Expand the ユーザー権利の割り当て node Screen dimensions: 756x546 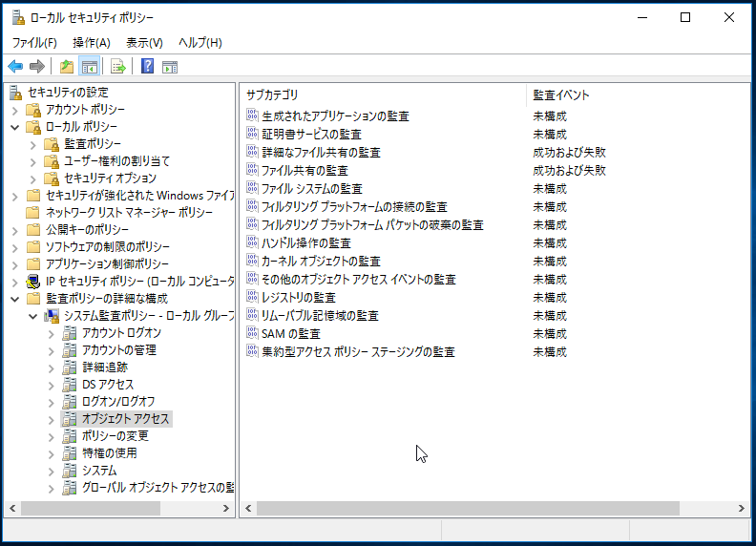click(32, 162)
